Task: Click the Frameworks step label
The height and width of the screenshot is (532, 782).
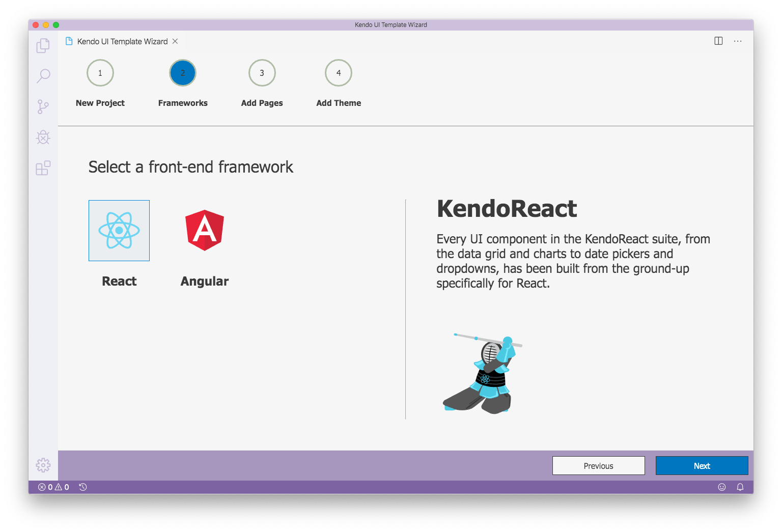Action: click(183, 103)
